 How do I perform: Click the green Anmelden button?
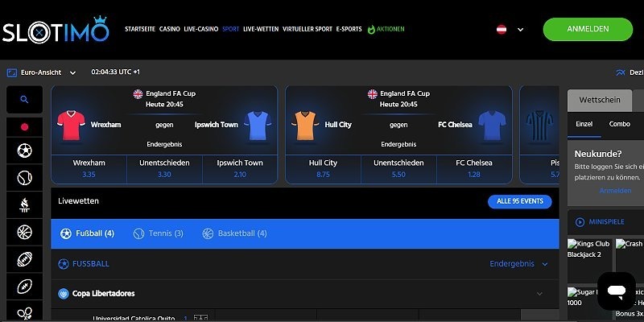point(588,30)
